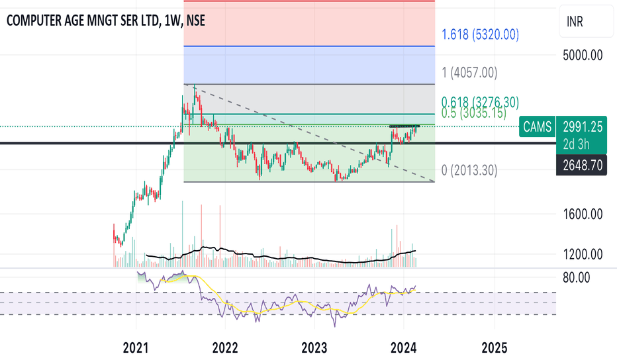This screenshot has width=617, height=364.
Task: Select the 2648.70 horizontal line price label
Action: click(x=582, y=165)
